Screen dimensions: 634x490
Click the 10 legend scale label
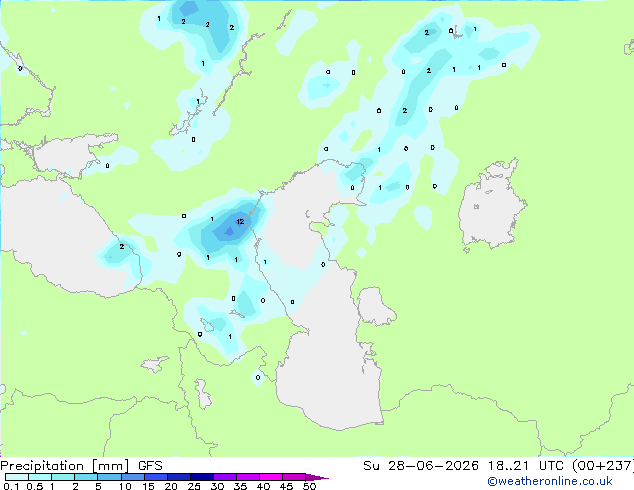click(x=125, y=486)
